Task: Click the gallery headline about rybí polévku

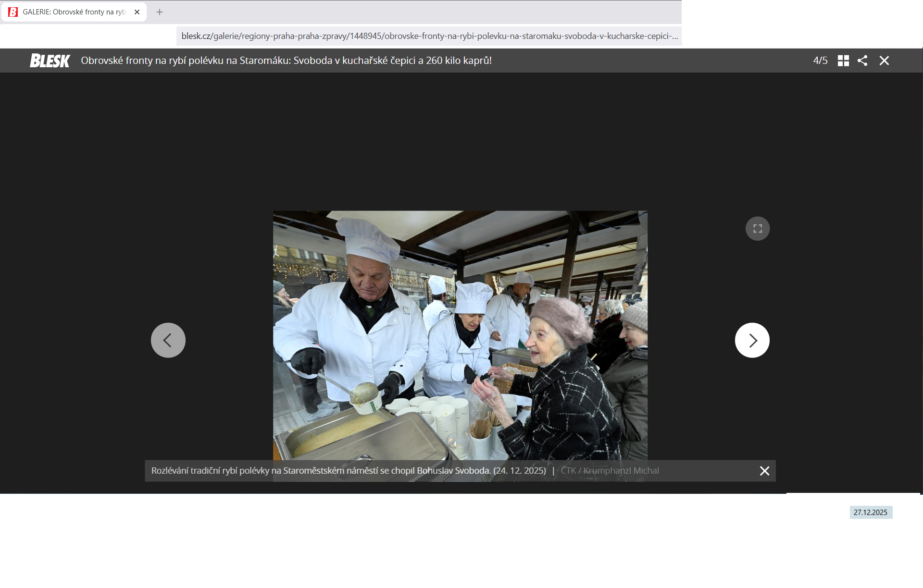Action: pyautogui.click(x=286, y=61)
